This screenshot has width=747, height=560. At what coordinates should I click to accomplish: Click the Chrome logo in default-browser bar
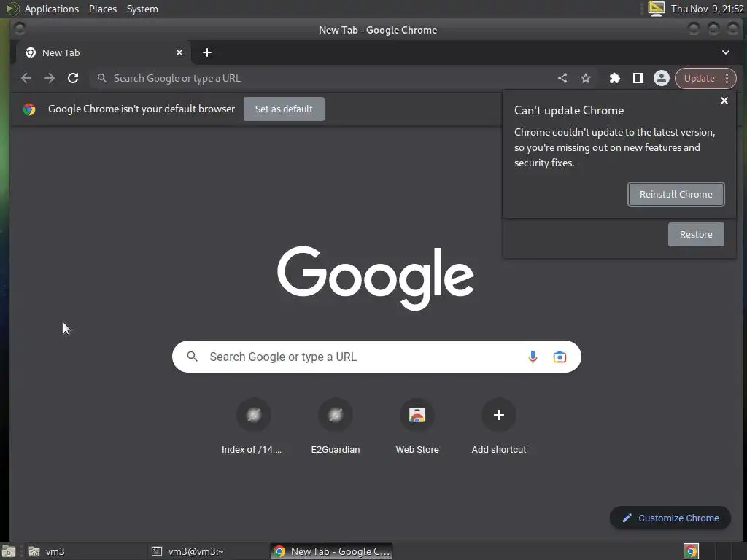tap(29, 109)
